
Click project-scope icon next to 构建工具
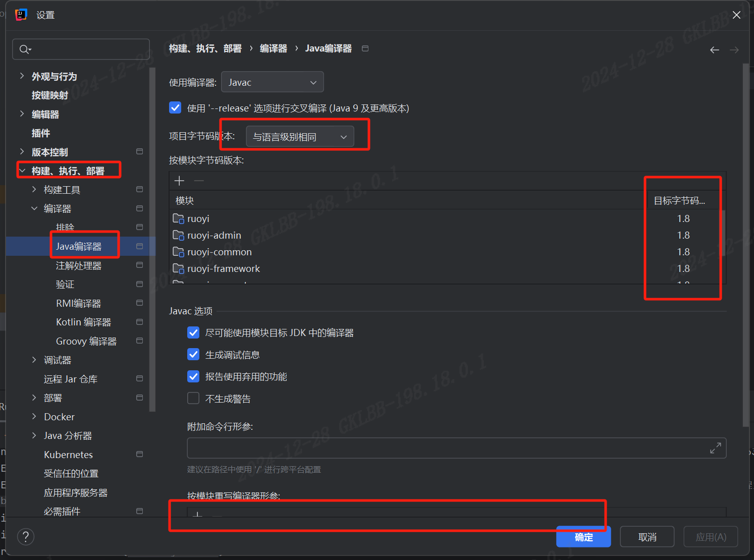[x=140, y=189]
